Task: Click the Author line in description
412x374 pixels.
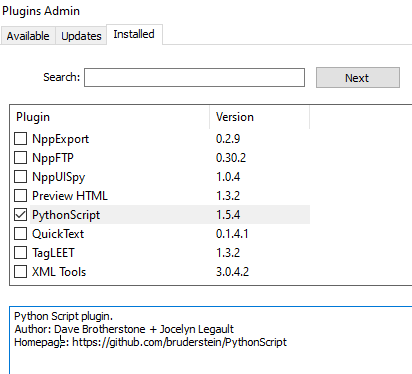Action: tap(124, 329)
